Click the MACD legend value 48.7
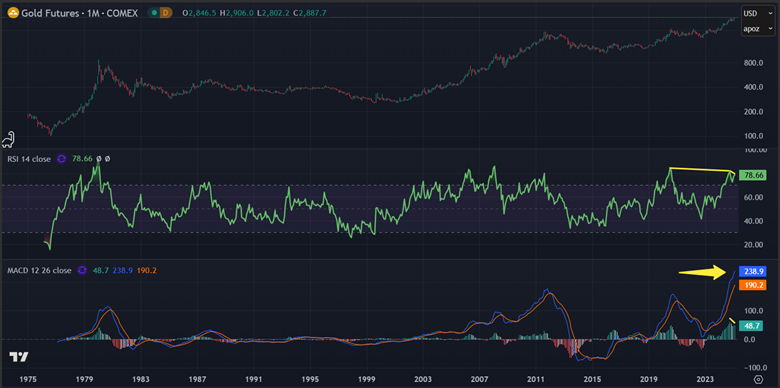780x388 pixels. pyautogui.click(x=102, y=271)
